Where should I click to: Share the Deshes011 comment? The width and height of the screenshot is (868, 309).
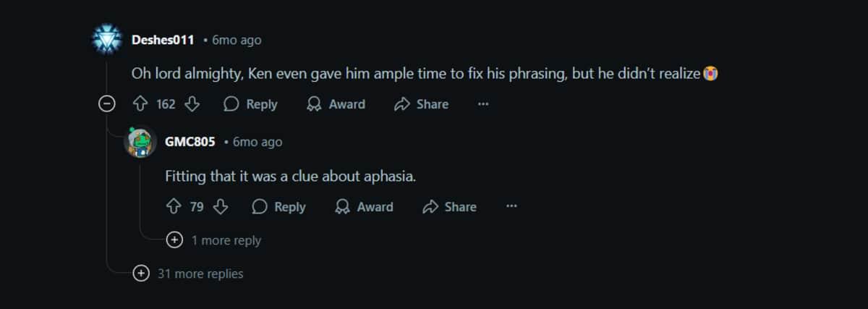coord(421,104)
